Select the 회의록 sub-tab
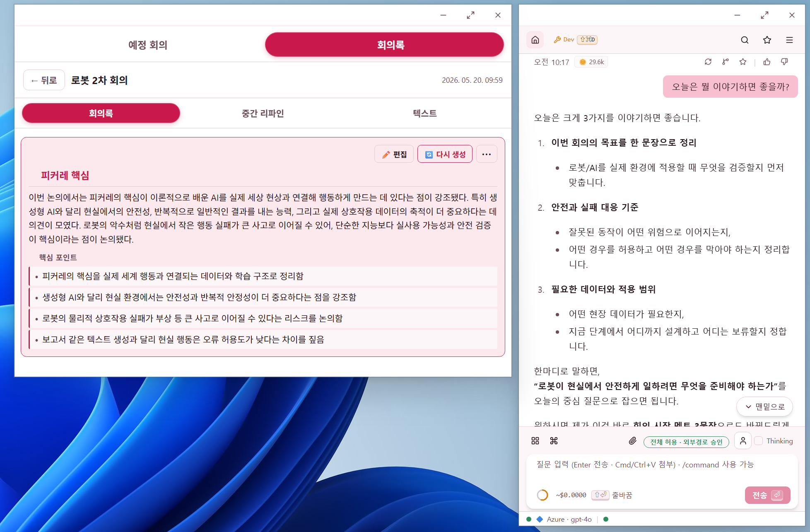Viewport: 810px width, 532px height. 101,113
